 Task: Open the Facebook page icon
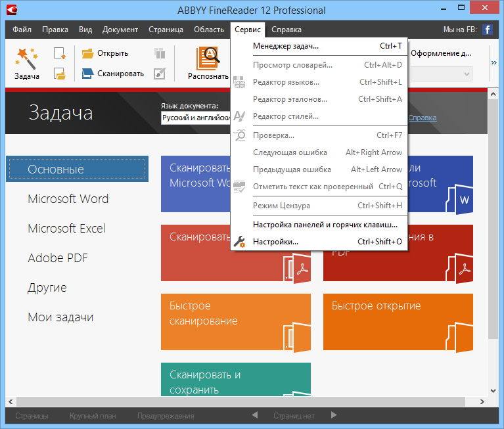487,30
